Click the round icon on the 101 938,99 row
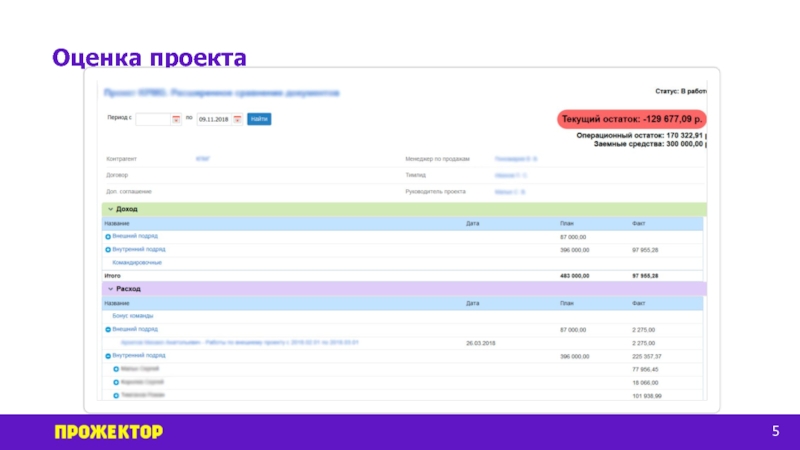This screenshot has width=800, height=450. pos(116,395)
